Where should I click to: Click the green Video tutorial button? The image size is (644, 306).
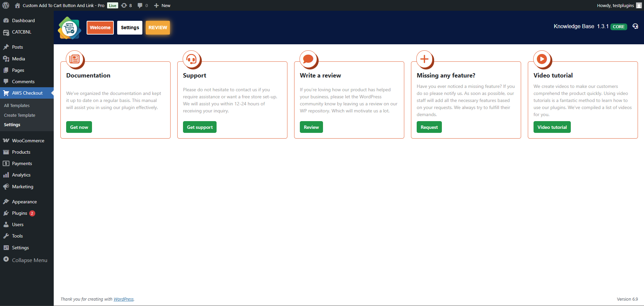tap(552, 127)
